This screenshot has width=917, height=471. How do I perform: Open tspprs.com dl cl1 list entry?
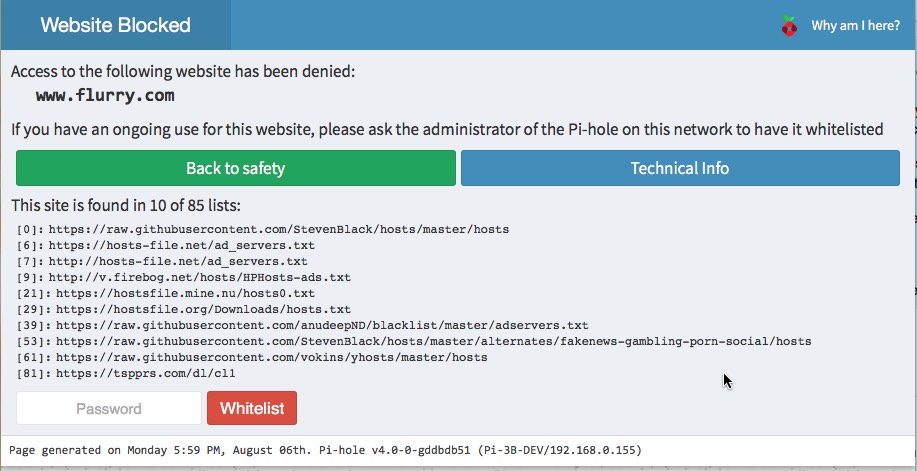(146, 373)
